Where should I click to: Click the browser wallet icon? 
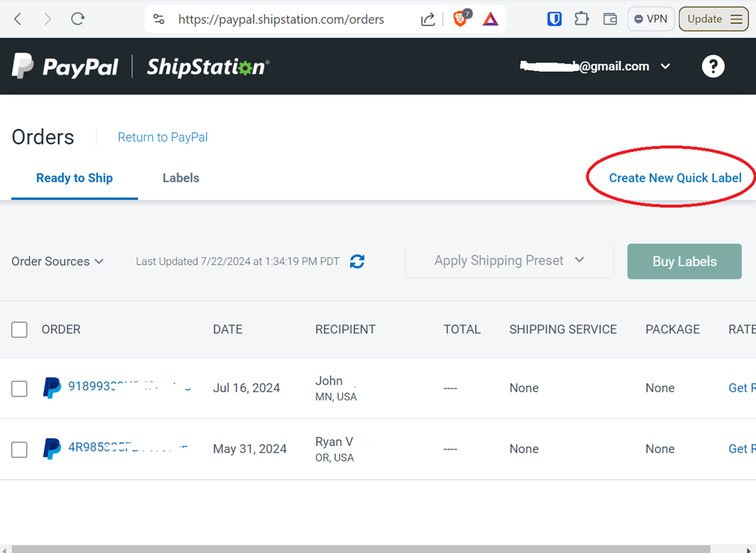[x=610, y=19]
